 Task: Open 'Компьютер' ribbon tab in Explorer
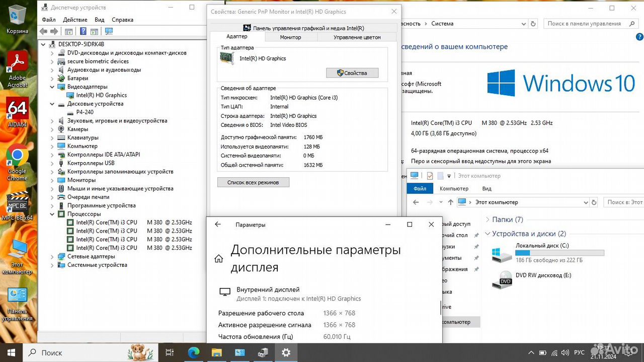click(x=454, y=188)
